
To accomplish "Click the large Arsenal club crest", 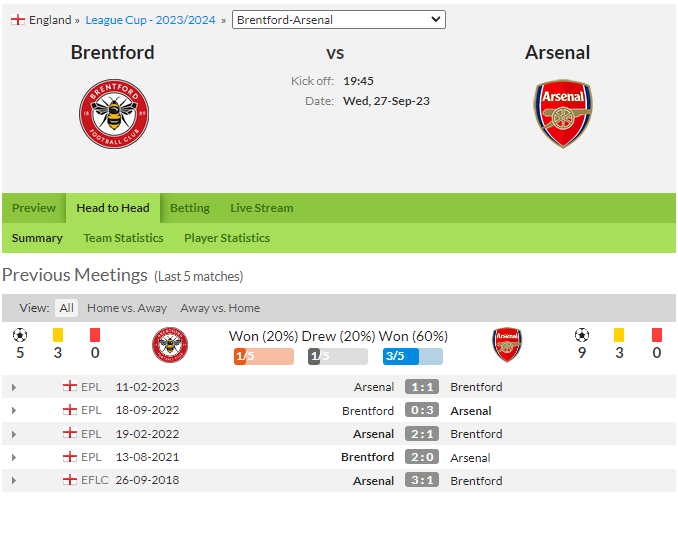I will click(563, 114).
